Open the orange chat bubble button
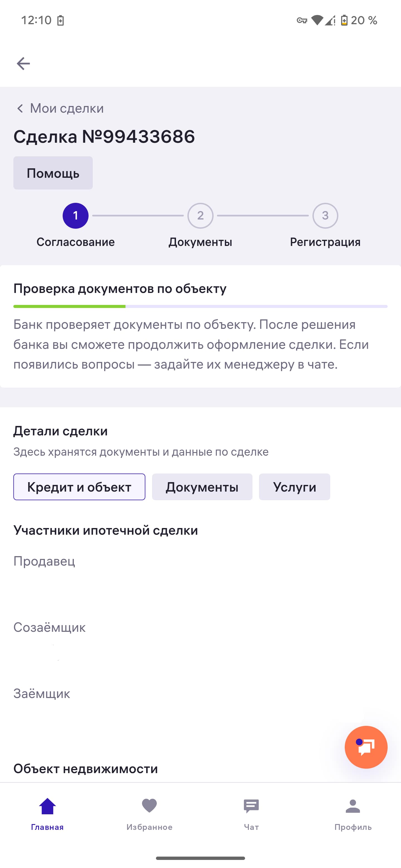 [x=366, y=747]
